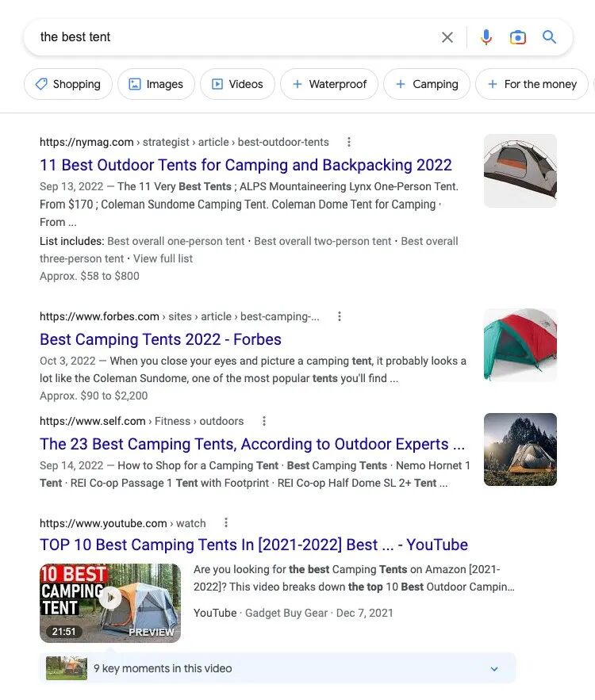This screenshot has width=595, height=700.
Task: Open self.com forest tent thumbnail
Action: tap(520, 449)
